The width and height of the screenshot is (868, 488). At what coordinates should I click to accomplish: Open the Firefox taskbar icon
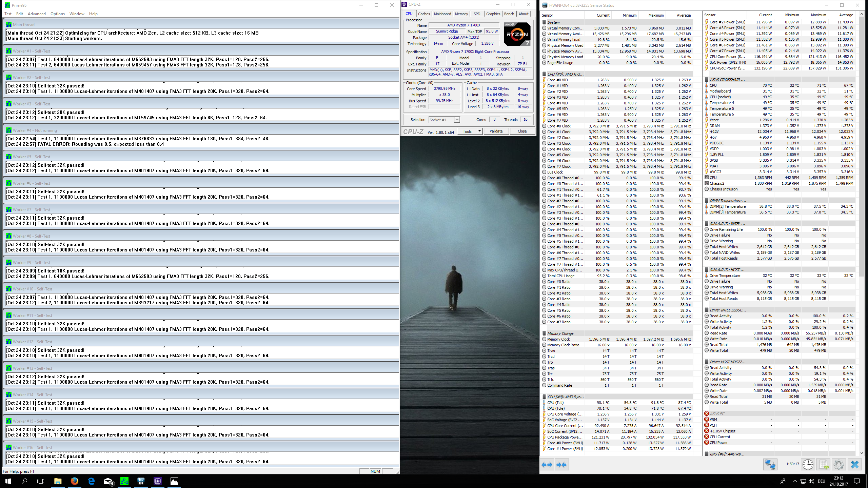[x=75, y=481]
